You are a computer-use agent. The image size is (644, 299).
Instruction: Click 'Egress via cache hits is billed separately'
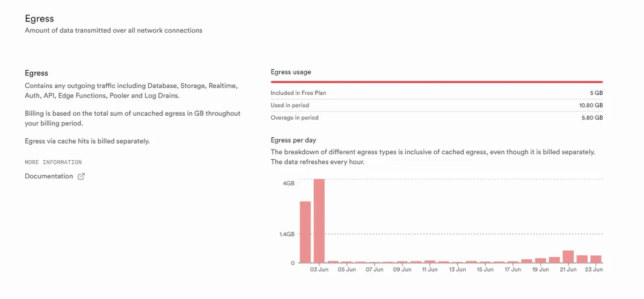(87, 141)
